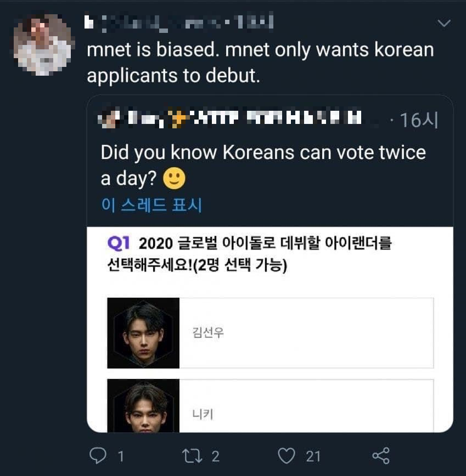Viewport: 466px width, 476px height.
Task: Click the reply speech bubble icon
Action: pyautogui.click(x=97, y=456)
